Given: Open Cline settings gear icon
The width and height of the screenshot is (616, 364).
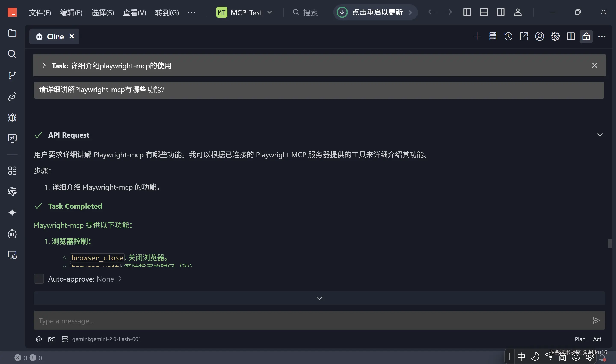Looking at the screenshot, I should [x=555, y=36].
